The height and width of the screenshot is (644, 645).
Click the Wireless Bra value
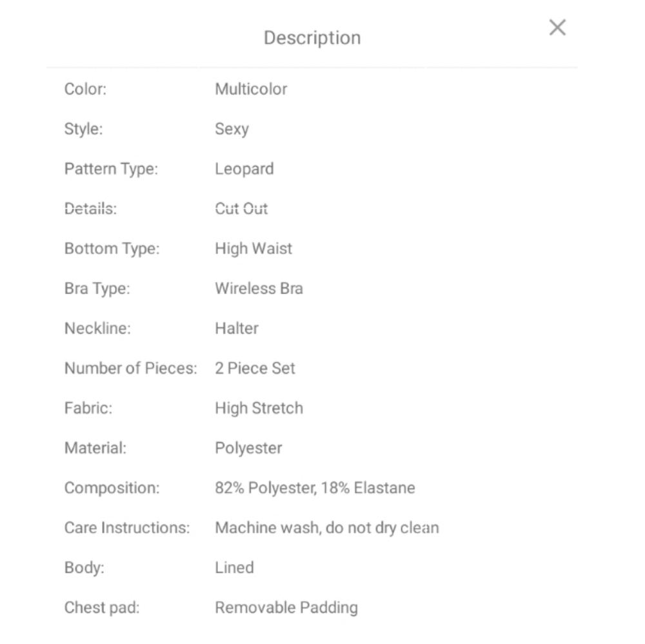259,288
